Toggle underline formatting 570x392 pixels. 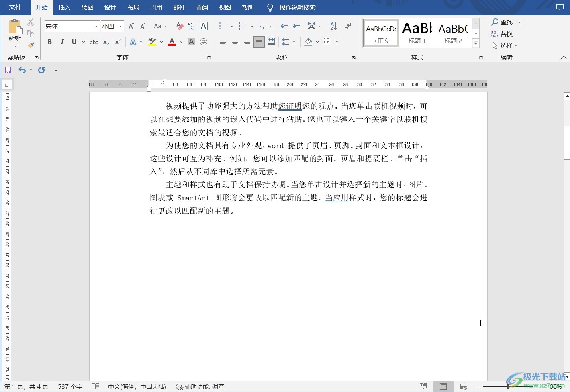pyautogui.click(x=74, y=42)
